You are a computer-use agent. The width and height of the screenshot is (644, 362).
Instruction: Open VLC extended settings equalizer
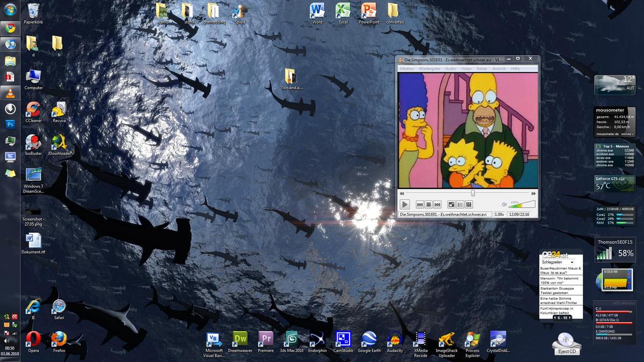click(x=469, y=204)
